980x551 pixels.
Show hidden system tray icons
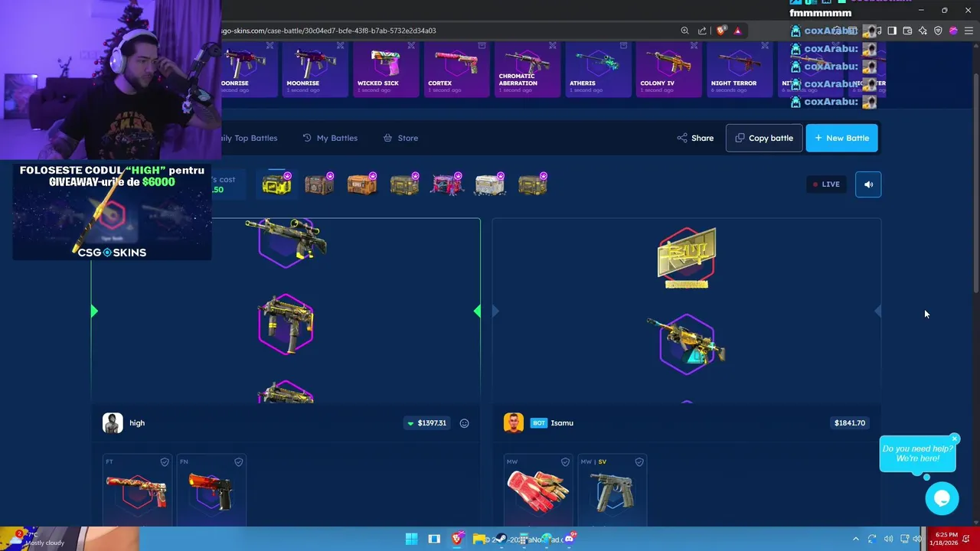pyautogui.click(x=856, y=539)
